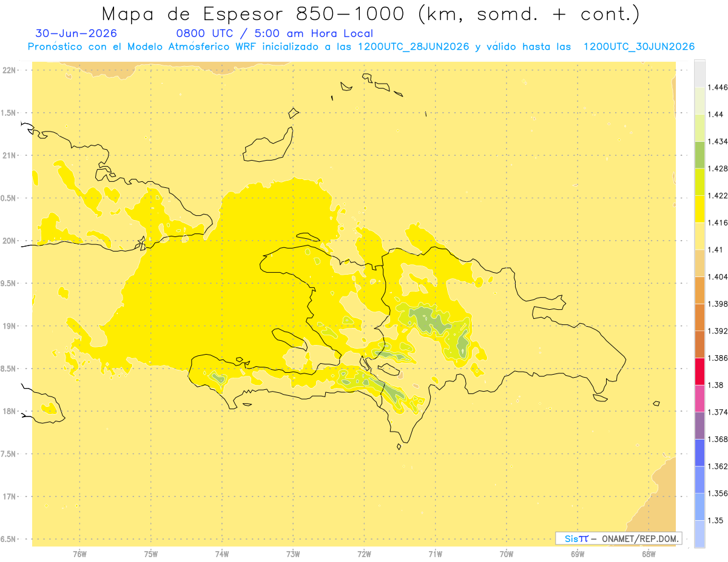Viewport: 728px width, 562px height.
Task: Click the colorbar value 1.368
Action: point(719,439)
